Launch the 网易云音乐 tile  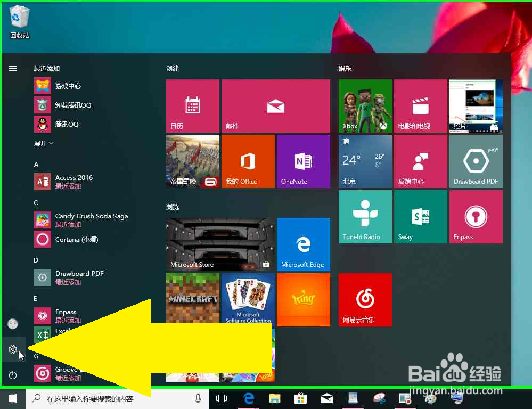(365, 300)
